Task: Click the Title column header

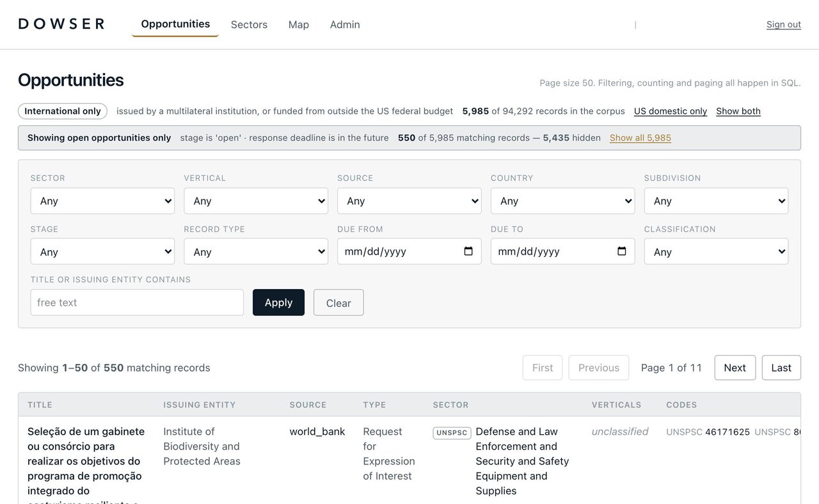Action: pyautogui.click(x=40, y=405)
